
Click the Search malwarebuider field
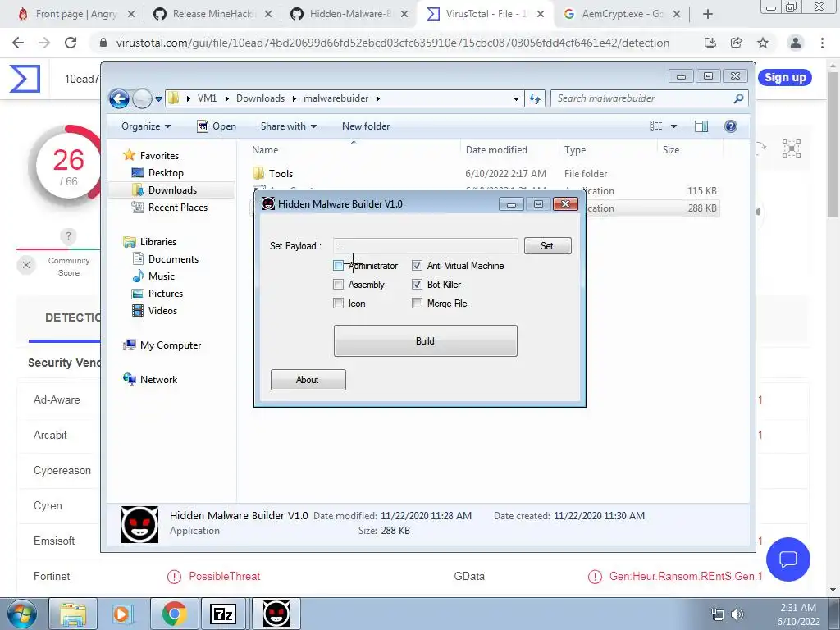point(641,98)
